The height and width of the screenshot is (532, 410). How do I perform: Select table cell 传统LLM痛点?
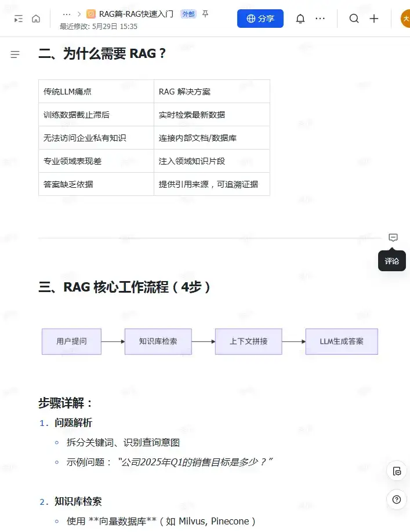[96, 92]
